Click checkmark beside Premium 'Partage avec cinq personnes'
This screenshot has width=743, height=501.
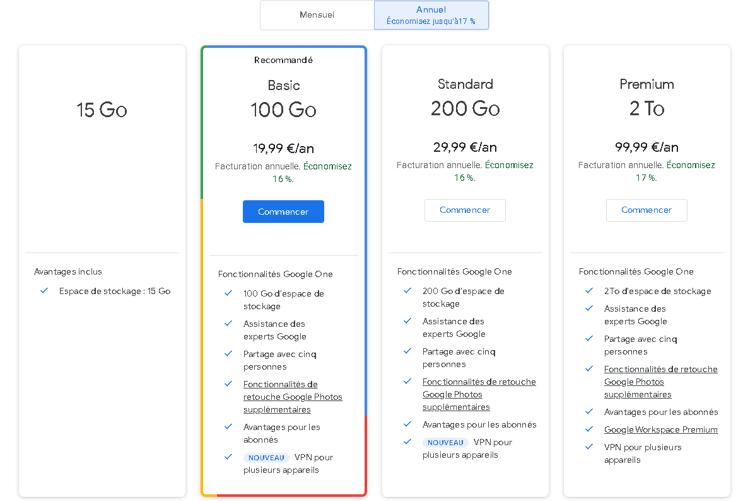589,338
